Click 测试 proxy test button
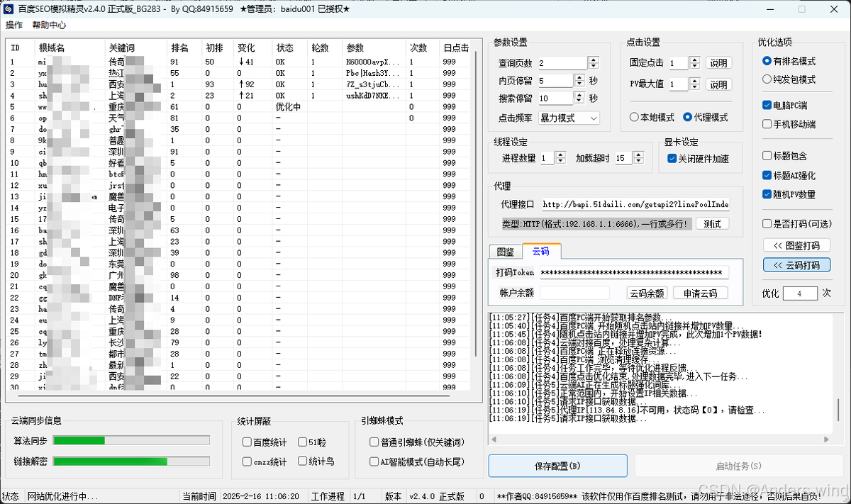Screen dimensions: 851x504 712,224
